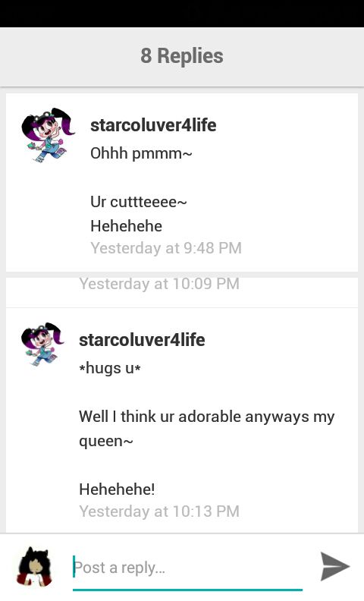Open starcoluver4life username on first reply
The width and height of the screenshot is (364, 601).
153,125
